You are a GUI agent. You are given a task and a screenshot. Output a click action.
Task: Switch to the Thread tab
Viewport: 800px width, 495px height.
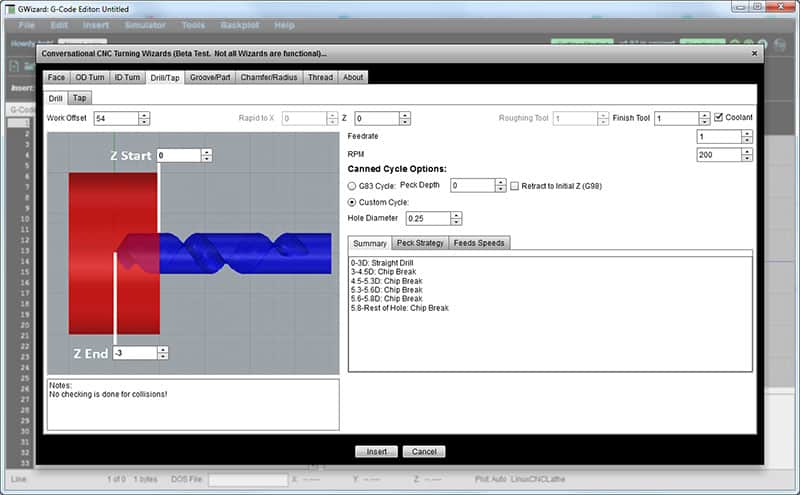click(x=320, y=78)
